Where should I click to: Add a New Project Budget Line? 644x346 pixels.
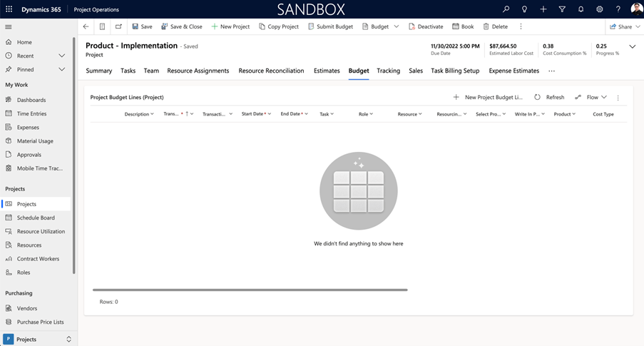(x=488, y=97)
